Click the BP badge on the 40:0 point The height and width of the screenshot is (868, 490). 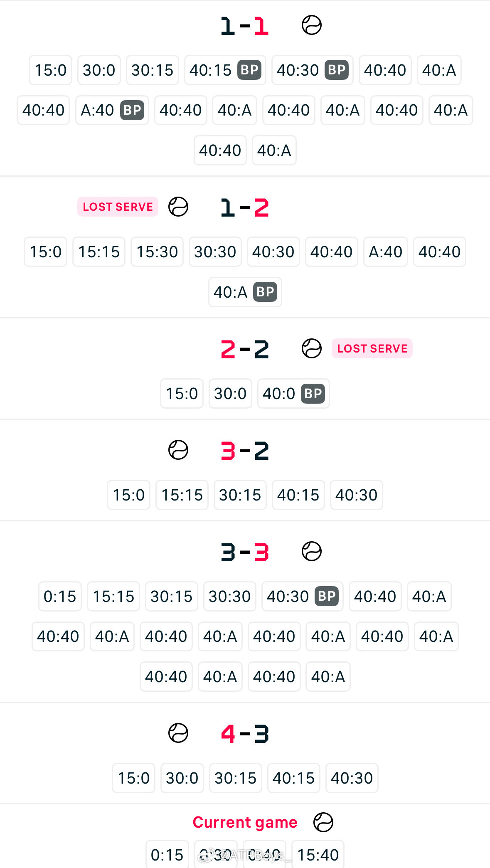pyautogui.click(x=313, y=393)
